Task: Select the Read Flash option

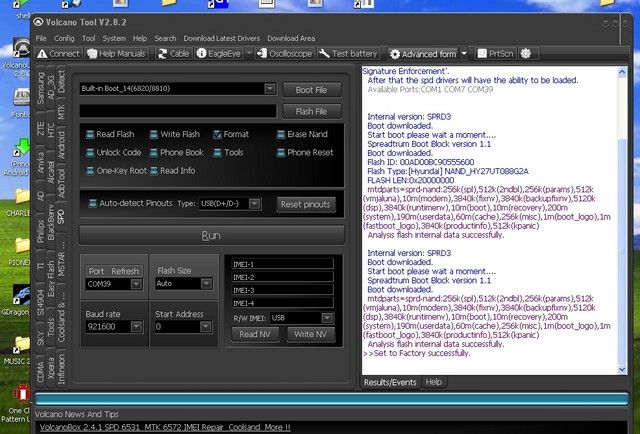Action: tap(90, 134)
